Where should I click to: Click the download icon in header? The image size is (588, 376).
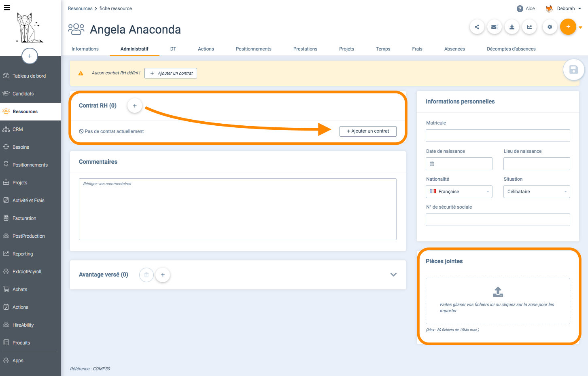(512, 27)
